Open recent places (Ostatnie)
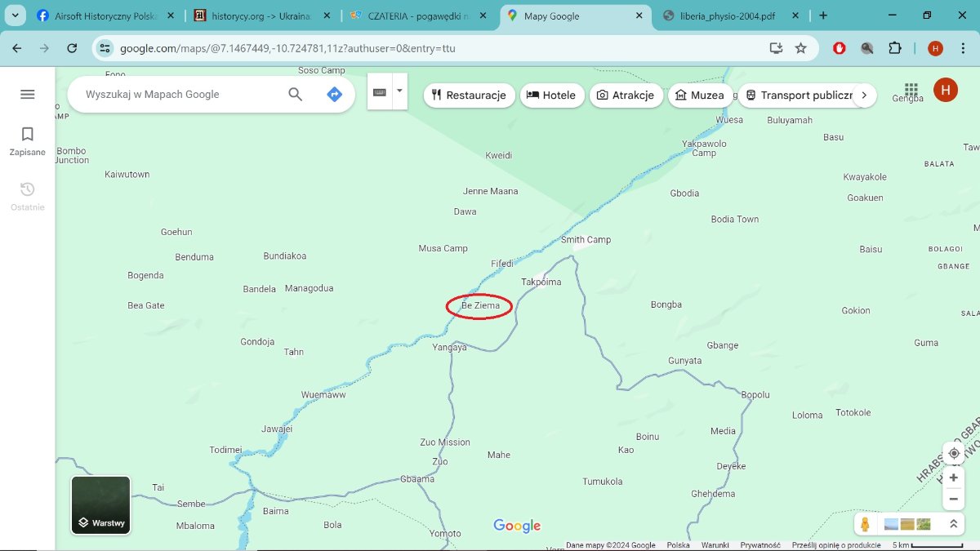 point(27,196)
